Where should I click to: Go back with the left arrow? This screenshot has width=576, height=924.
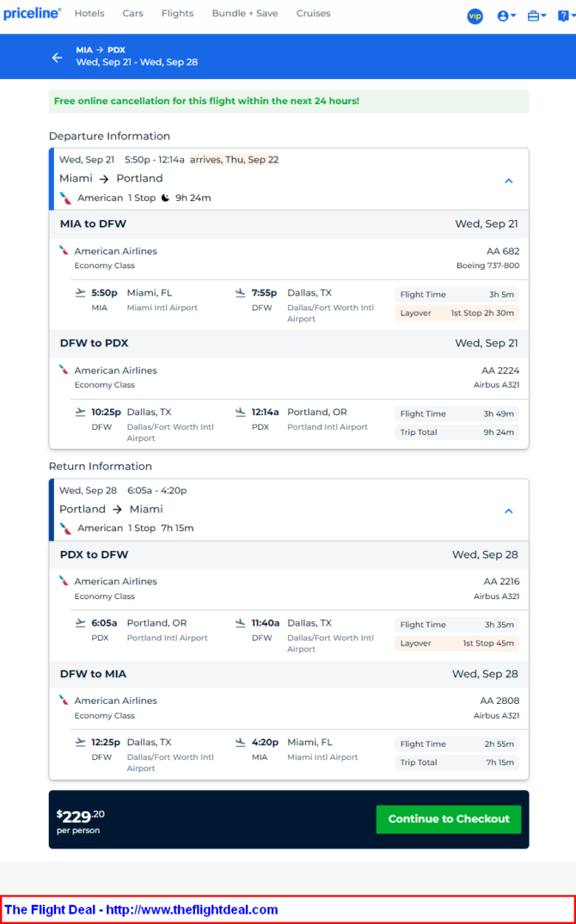pos(58,58)
